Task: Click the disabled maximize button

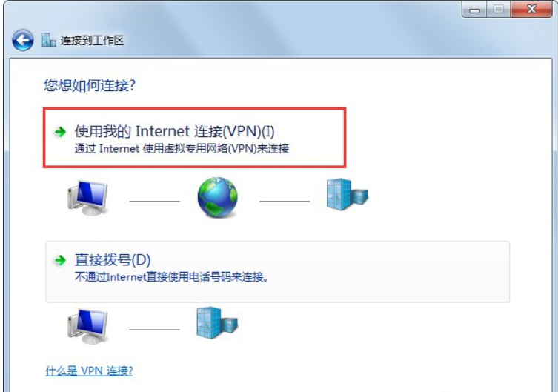Action: click(499, 9)
